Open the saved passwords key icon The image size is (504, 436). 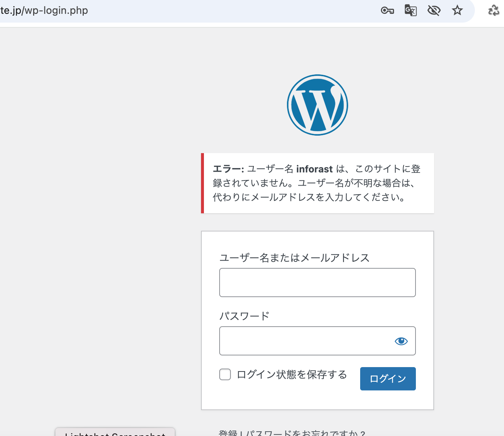pyautogui.click(x=387, y=11)
